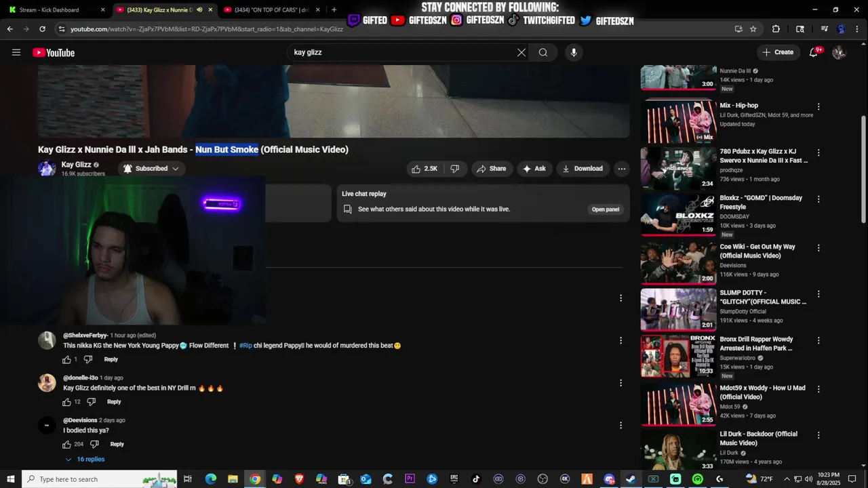Viewport: 868px width, 488px height.
Task: Close the Kay Glizz x Nunnie tab
Action: click(x=210, y=9)
